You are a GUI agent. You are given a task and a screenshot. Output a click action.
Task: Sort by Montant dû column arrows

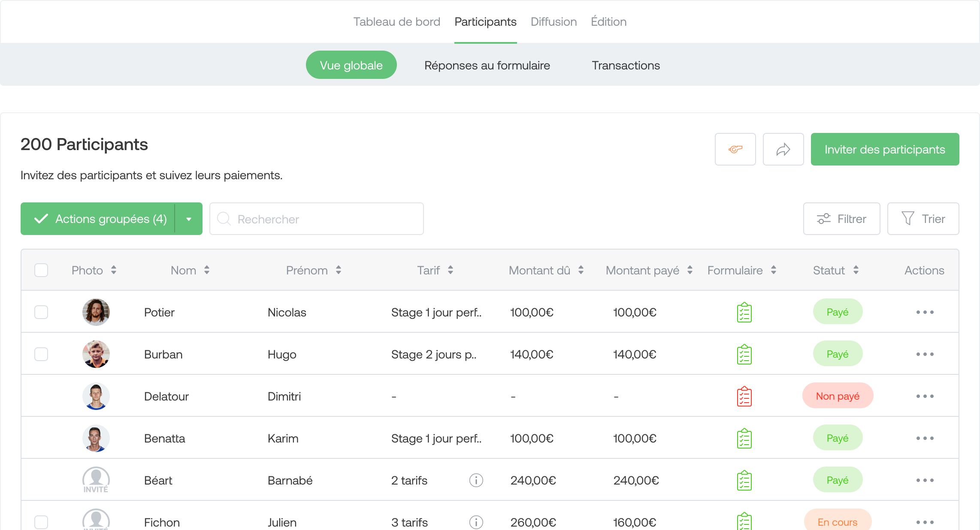click(x=581, y=270)
